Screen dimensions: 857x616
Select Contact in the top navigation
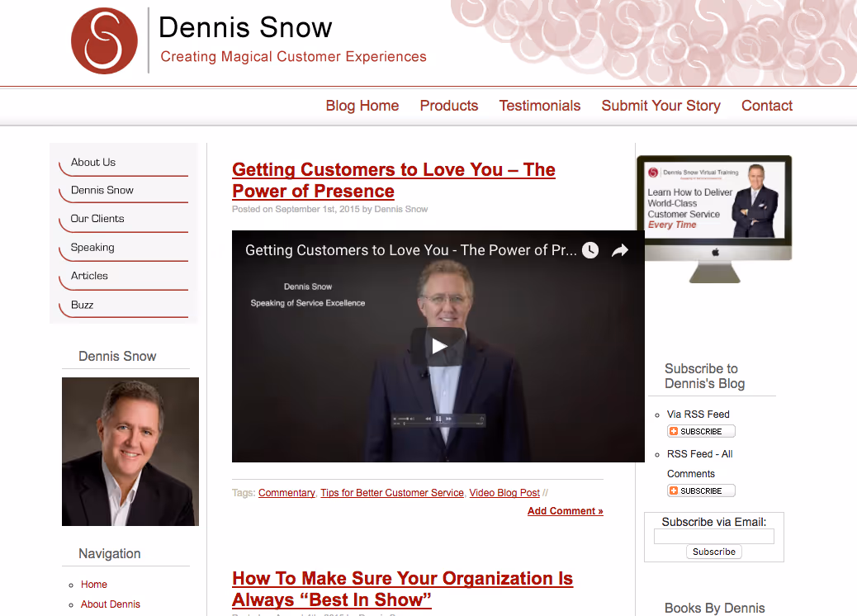pyautogui.click(x=767, y=106)
